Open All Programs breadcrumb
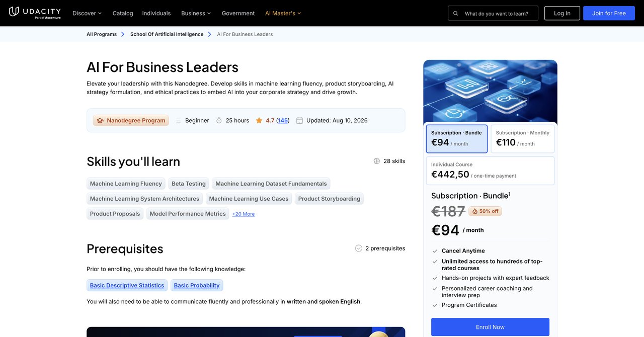This screenshot has height=337, width=644. click(x=102, y=34)
